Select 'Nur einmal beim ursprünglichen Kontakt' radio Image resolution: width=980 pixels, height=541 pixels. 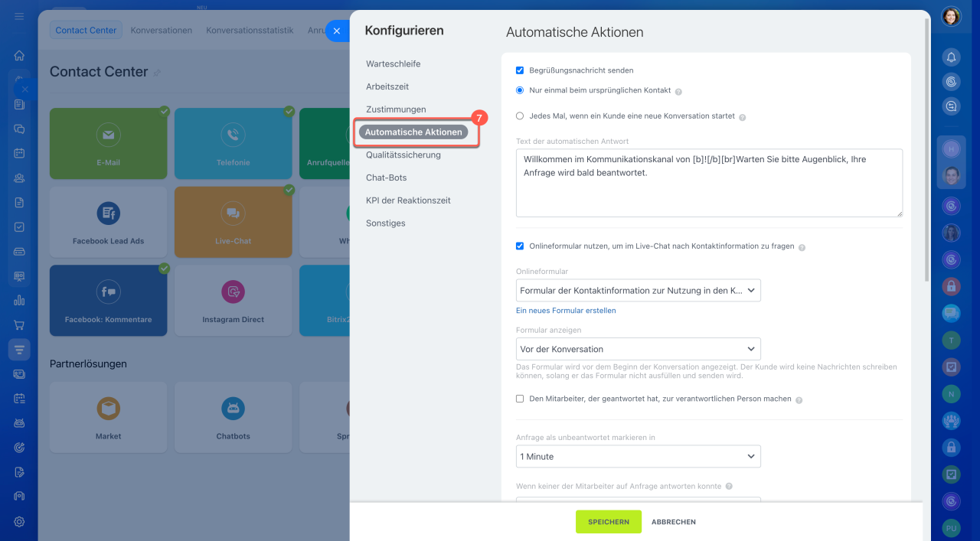520,90
